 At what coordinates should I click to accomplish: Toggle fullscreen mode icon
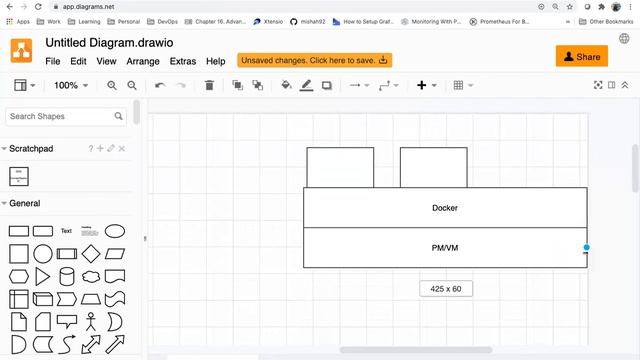point(598,85)
